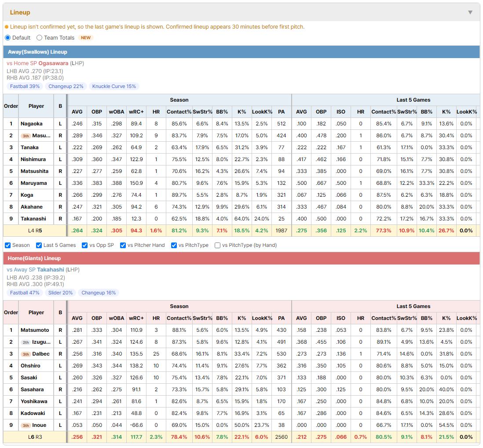The width and height of the screenshot is (483, 448).
Task: Click the Fastball 47% pitch tag
Action: [x=25, y=293]
